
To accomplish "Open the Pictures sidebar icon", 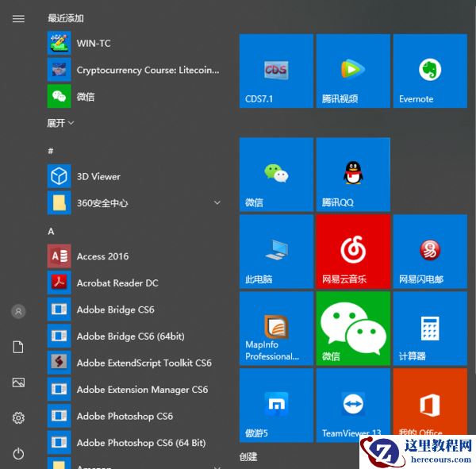I will [18, 383].
